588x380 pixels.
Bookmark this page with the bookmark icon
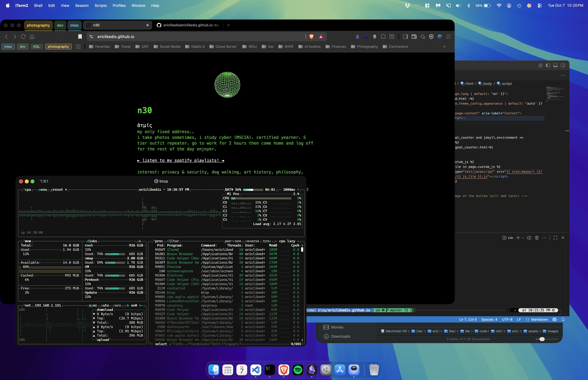[x=80, y=36]
